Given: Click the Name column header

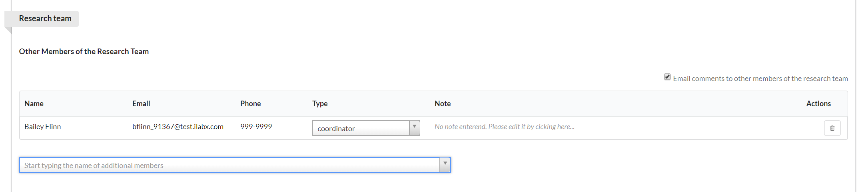Looking at the screenshot, I should coord(34,103).
